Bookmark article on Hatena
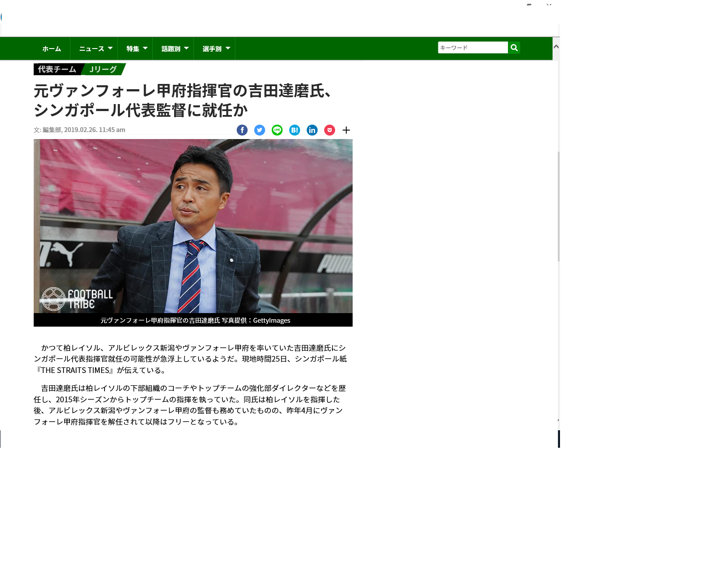 pos(294,130)
